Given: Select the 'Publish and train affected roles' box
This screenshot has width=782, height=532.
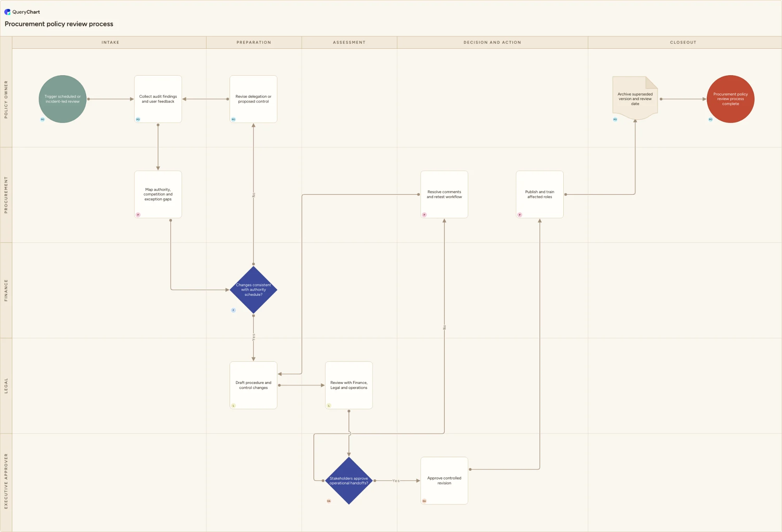Looking at the screenshot, I should pos(540,194).
